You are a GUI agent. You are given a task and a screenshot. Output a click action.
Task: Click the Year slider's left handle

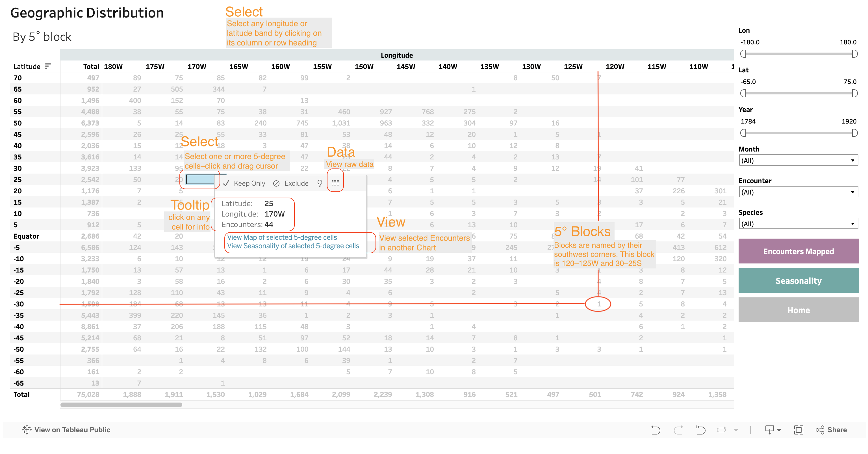pyautogui.click(x=743, y=133)
